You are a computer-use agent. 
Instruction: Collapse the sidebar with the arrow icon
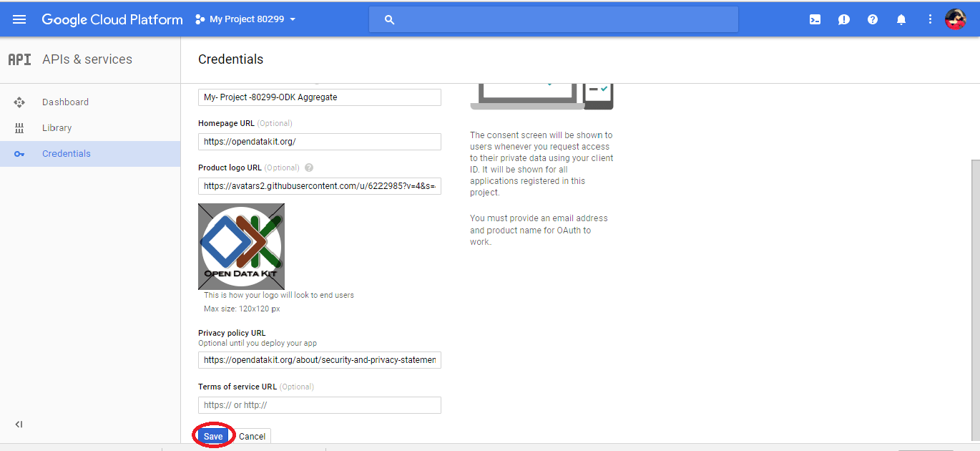19,425
